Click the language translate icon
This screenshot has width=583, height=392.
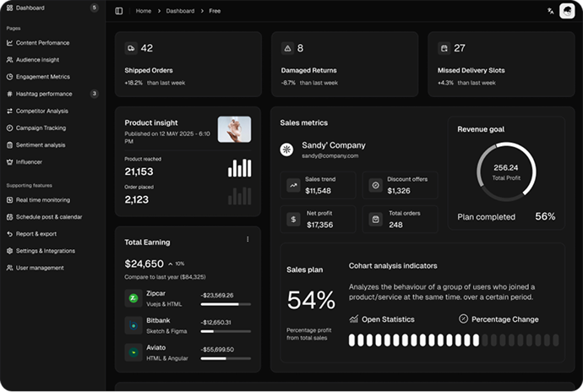[x=550, y=11]
